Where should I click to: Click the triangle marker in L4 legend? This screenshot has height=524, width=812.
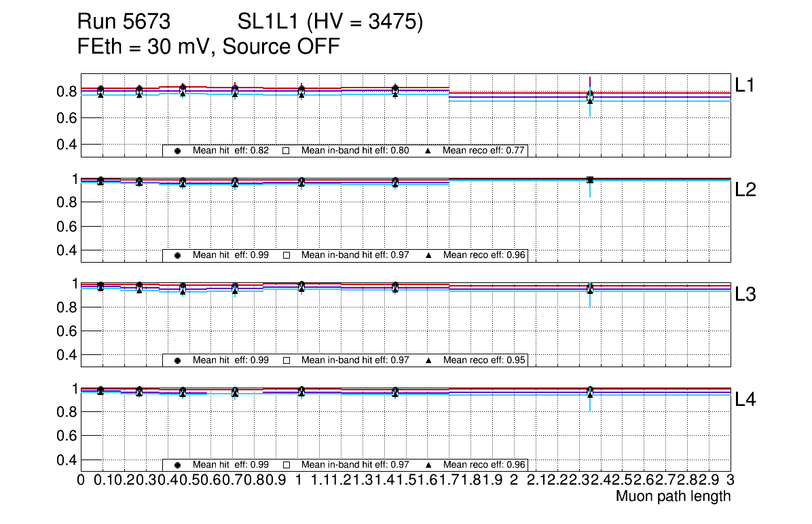(x=428, y=465)
